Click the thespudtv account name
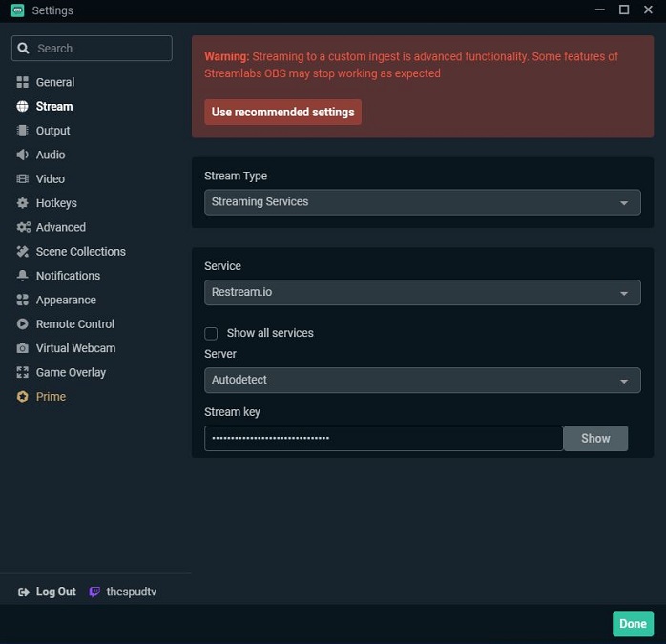 (x=132, y=592)
